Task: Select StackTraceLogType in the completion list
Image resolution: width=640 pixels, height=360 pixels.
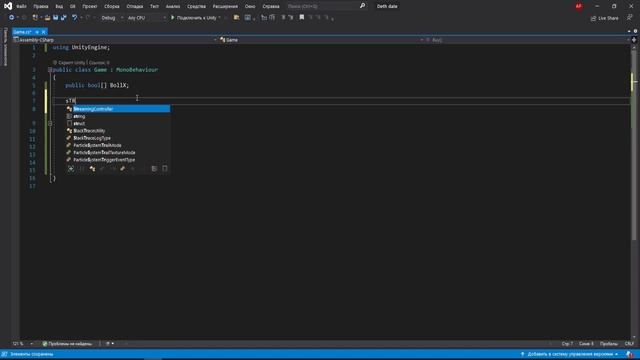Action: [x=118, y=138]
